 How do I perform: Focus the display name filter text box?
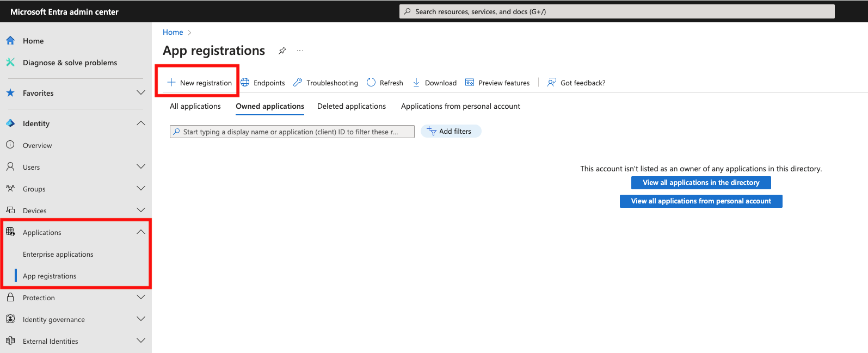(292, 132)
